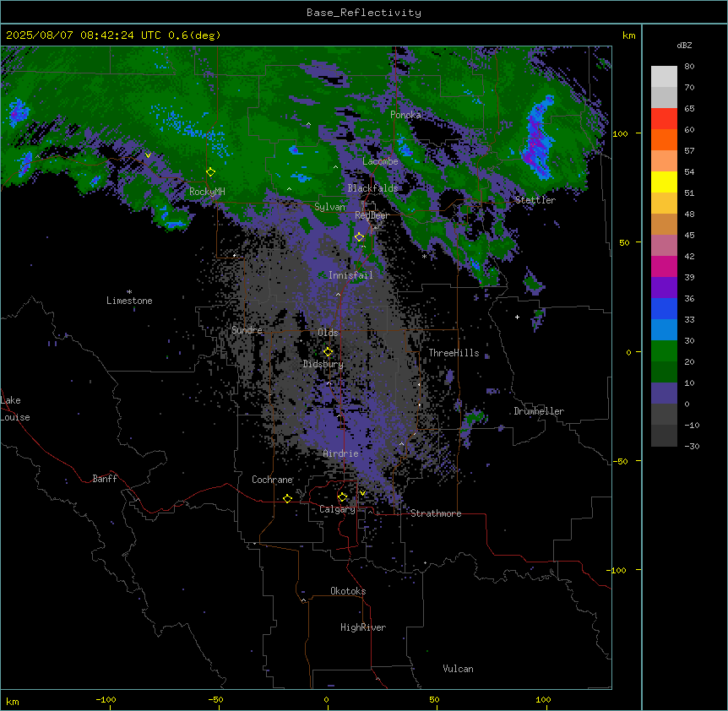
Task: Select the Cochrane label
Action: (x=272, y=480)
